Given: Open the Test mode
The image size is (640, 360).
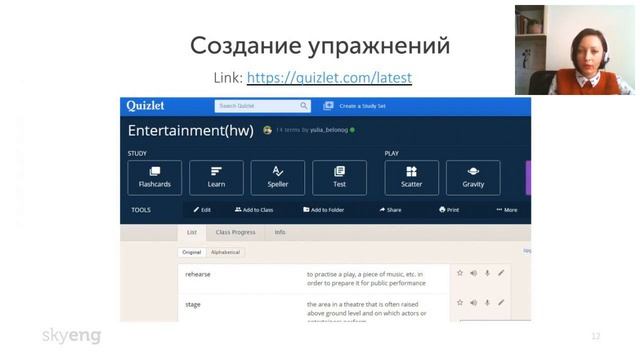Looking at the screenshot, I should pyautogui.click(x=339, y=178).
